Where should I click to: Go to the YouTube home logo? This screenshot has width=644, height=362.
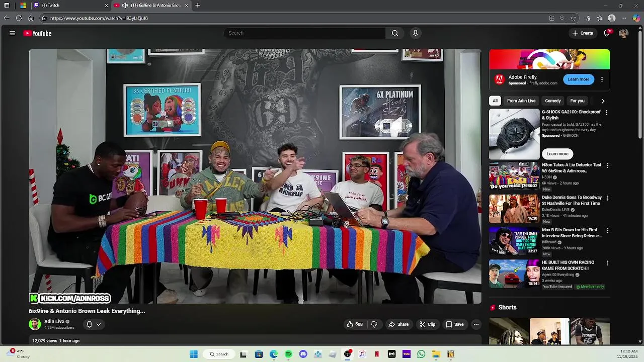pyautogui.click(x=38, y=33)
